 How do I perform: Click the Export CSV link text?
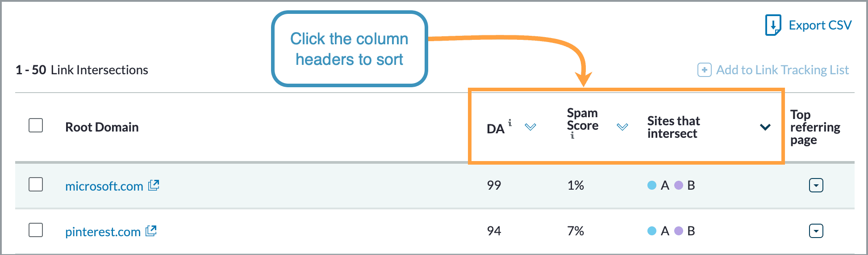820,25
